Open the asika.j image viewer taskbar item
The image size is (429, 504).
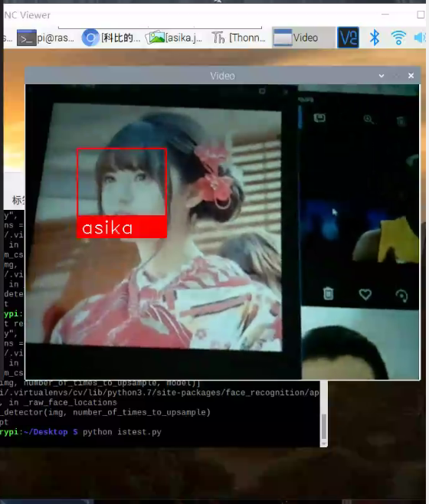coord(174,38)
